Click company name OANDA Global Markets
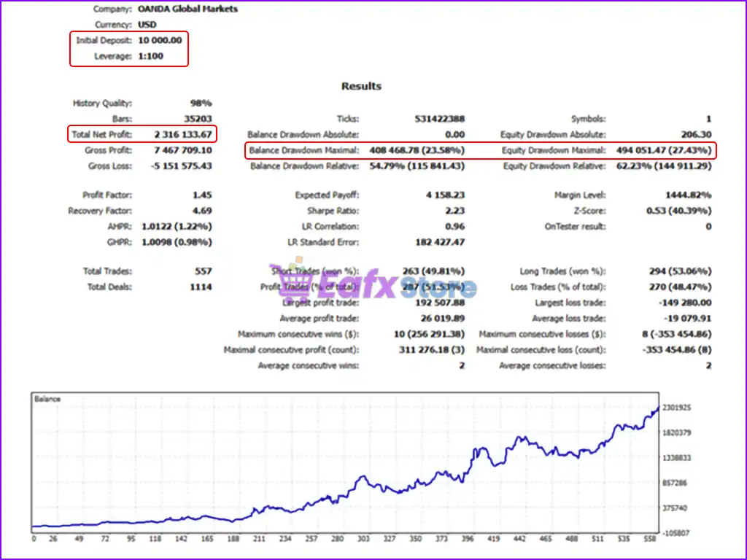Image resolution: width=747 pixels, height=560 pixels. [x=187, y=9]
